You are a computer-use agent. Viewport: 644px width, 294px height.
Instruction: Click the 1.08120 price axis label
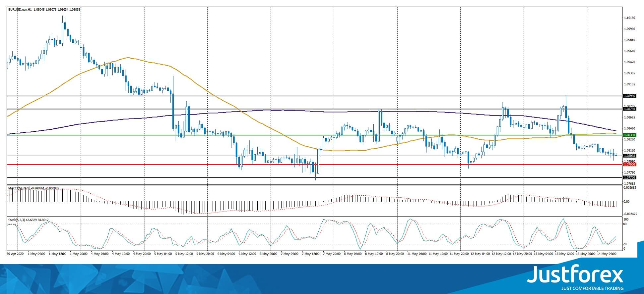click(x=629, y=150)
